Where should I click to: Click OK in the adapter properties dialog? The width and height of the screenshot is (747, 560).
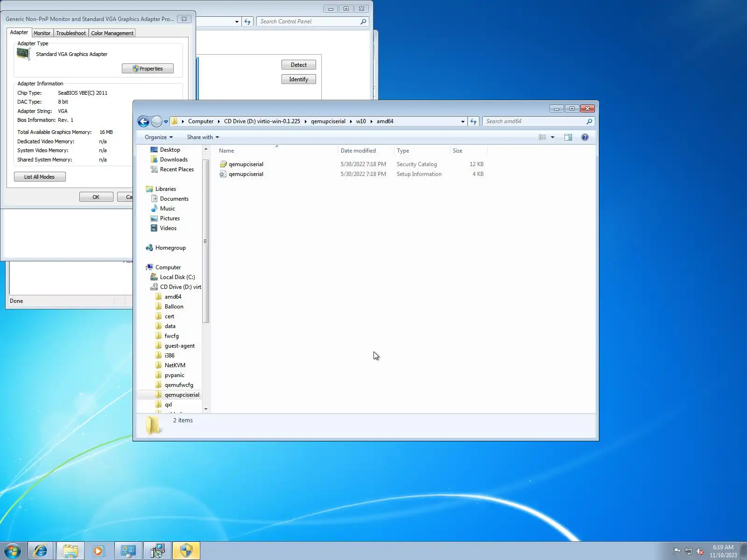(96, 197)
